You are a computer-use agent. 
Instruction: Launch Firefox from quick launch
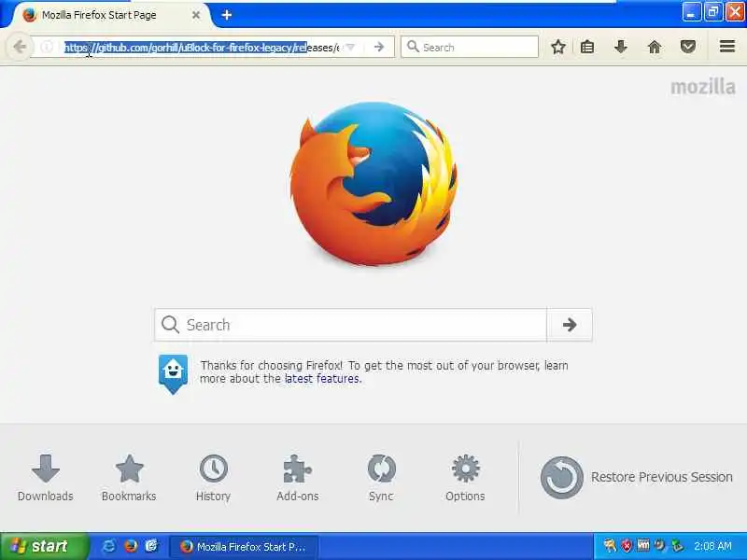click(131, 546)
